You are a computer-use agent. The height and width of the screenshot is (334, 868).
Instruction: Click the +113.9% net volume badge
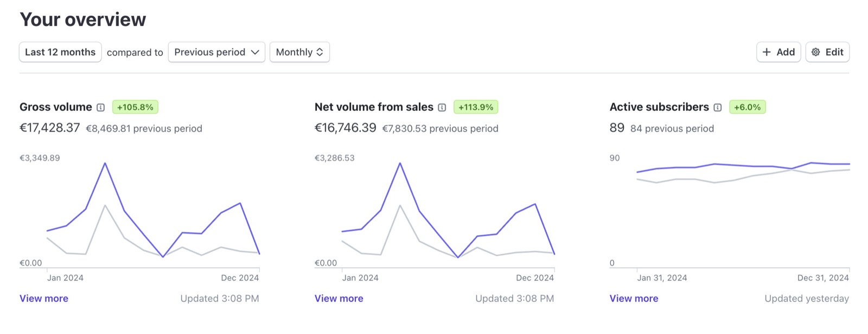coord(476,108)
